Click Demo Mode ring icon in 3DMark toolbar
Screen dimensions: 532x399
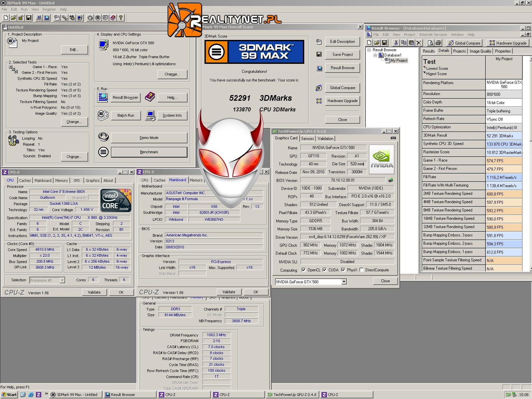90,18
